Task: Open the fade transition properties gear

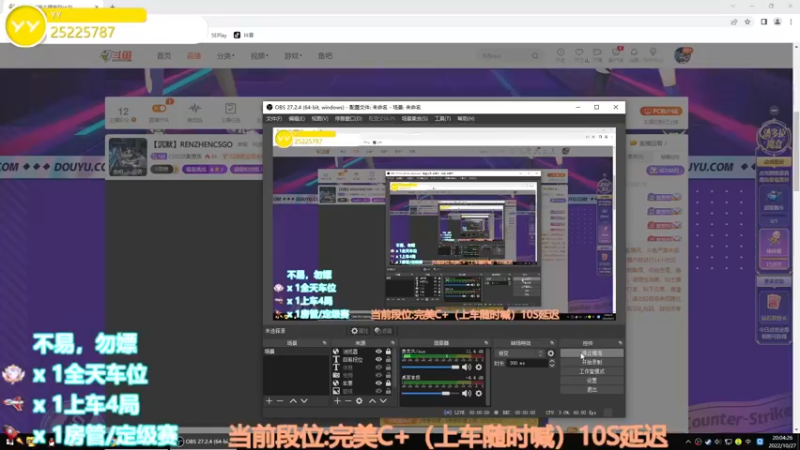Action: click(x=551, y=353)
